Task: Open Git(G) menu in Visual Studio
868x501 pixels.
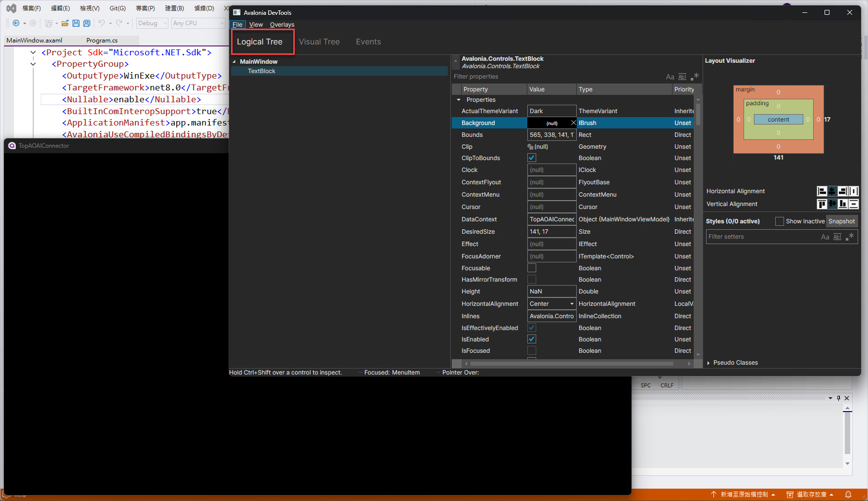Action: tap(118, 8)
